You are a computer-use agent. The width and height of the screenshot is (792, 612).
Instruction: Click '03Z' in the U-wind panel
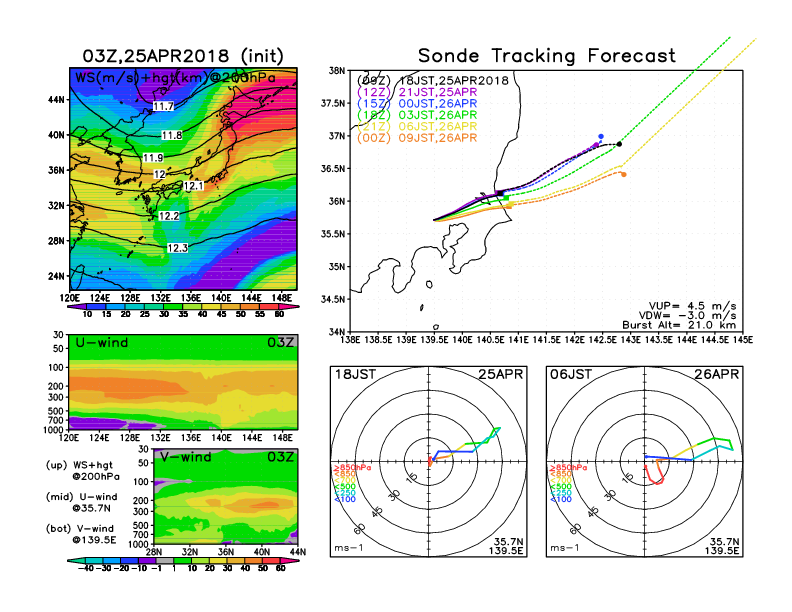point(281,342)
